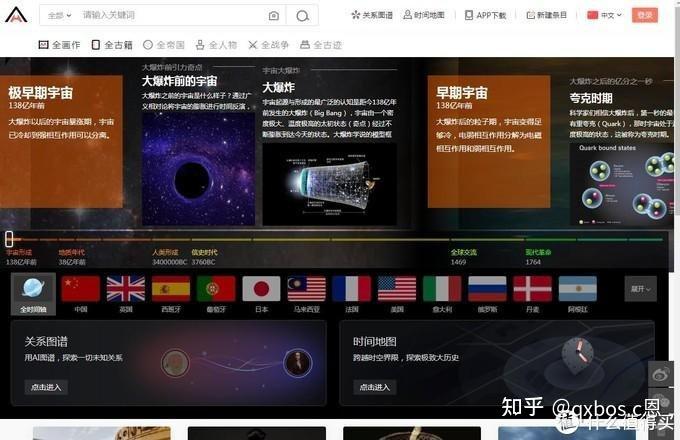Viewport: 680px width, 440px height.
Task: Select the Japan flag
Action: [262, 289]
